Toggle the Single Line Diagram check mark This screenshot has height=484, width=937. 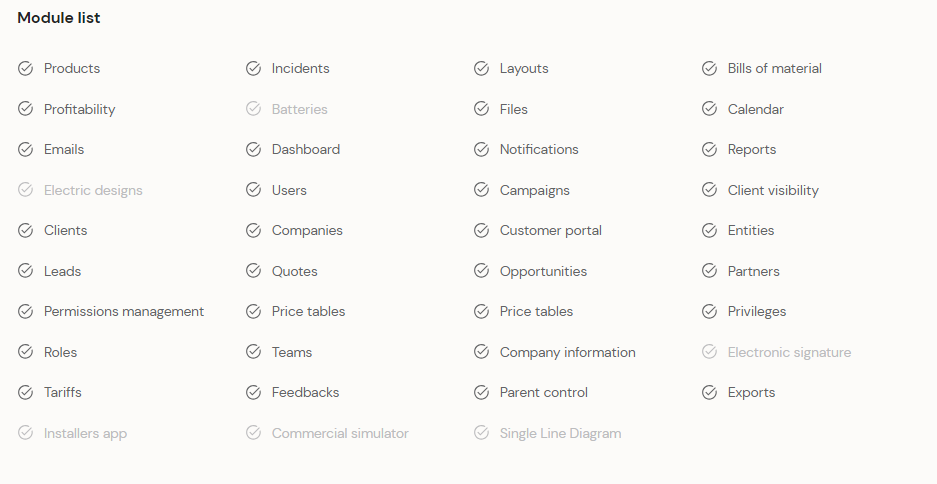tap(481, 433)
